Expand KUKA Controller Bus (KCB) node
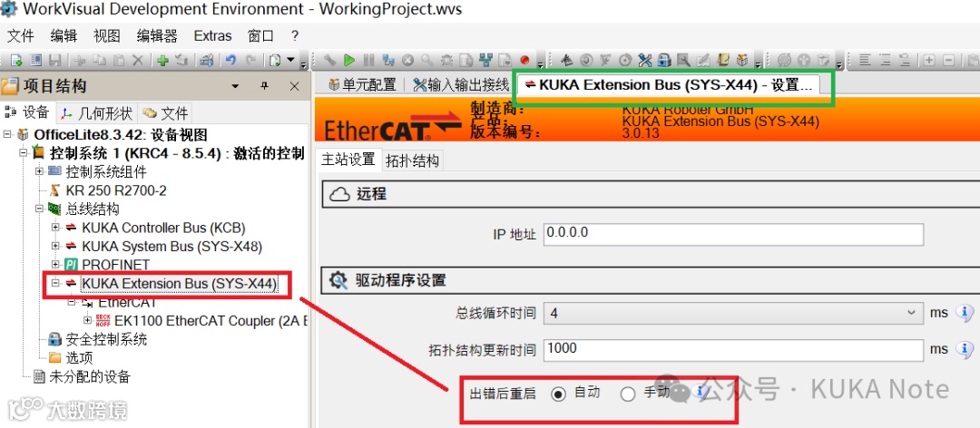The image size is (980, 428). [x=55, y=228]
